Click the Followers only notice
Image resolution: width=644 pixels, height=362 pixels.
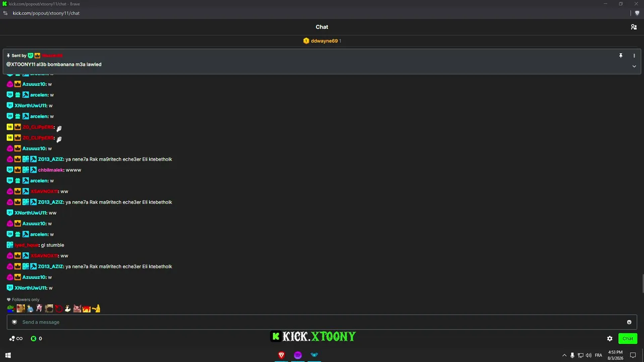point(23,300)
